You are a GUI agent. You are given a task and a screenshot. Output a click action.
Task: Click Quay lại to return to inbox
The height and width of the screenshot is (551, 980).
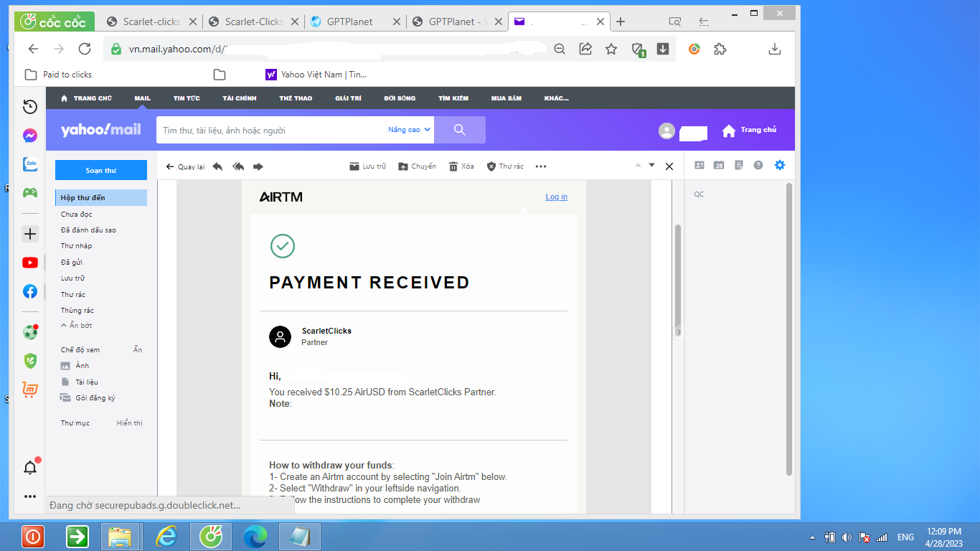click(x=185, y=166)
